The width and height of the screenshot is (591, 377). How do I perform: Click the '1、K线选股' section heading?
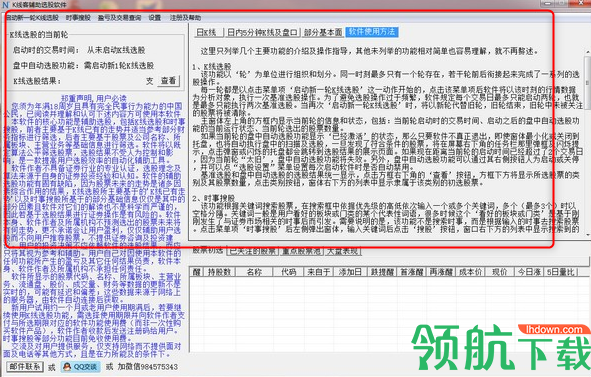tap(212, 67)
